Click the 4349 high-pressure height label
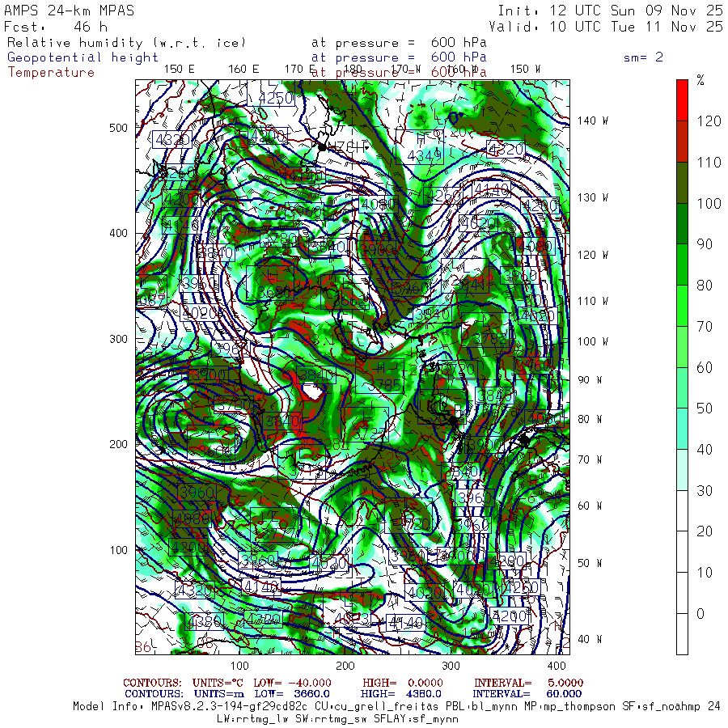The image size is (728, 728). 423,152
